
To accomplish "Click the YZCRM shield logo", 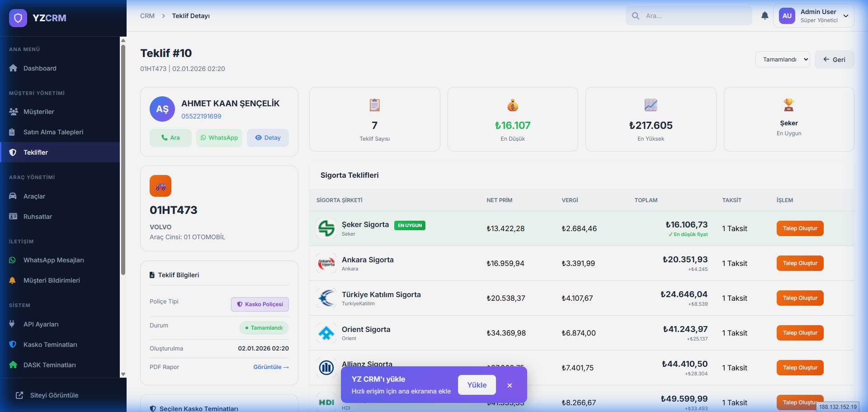I will tap(18, 18).
